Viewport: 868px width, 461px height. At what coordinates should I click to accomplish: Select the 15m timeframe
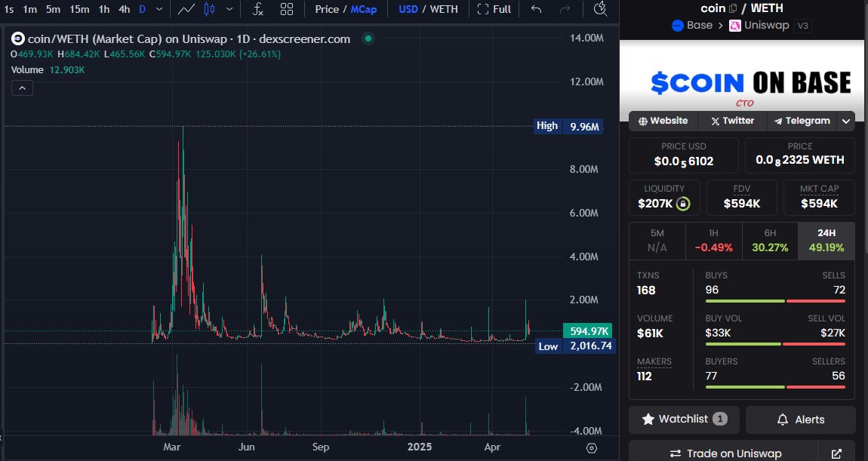[x=79, y=9]
